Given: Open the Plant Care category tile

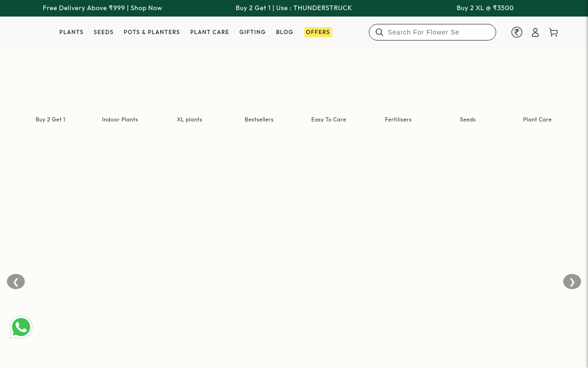Looking at the screenshot, I should (x=537, y=120).
